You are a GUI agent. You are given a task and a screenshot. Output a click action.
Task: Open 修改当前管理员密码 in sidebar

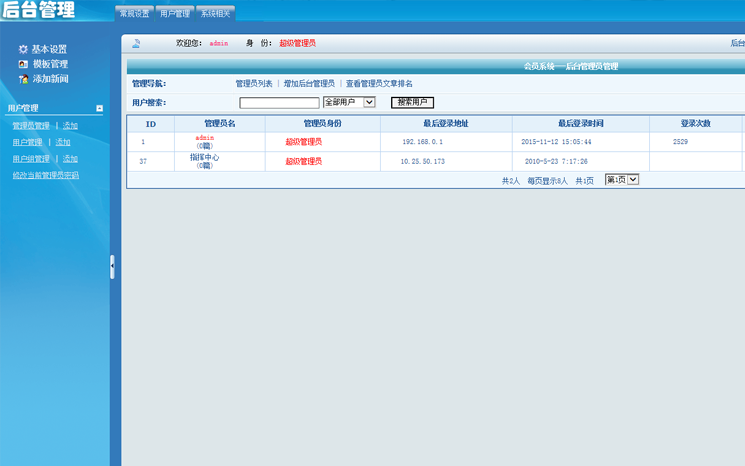point(45,175)
